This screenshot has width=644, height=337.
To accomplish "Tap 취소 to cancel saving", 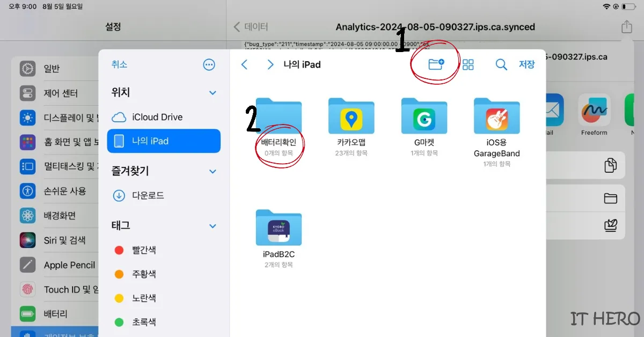I will (120, 64).
